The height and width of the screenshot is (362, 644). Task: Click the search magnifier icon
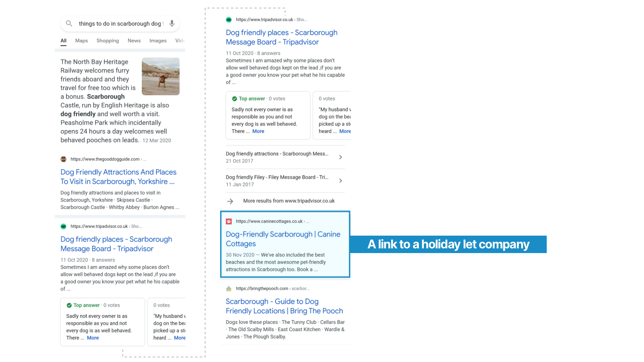(69, 23)
